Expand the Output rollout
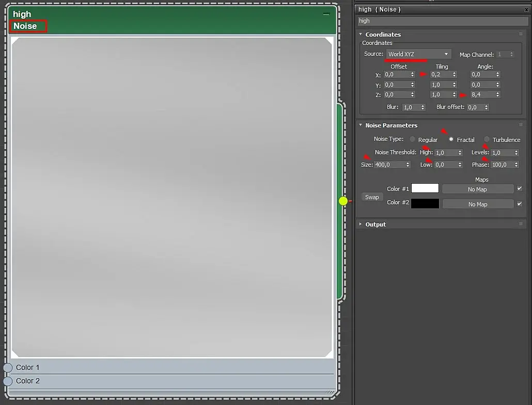The image size is (532, 405). tap(361, 224)
